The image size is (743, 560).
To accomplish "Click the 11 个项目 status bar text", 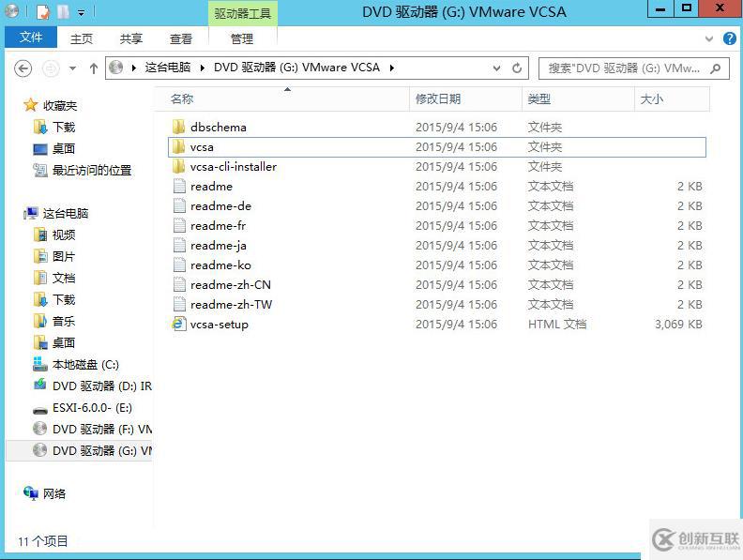I will [42, 541].
